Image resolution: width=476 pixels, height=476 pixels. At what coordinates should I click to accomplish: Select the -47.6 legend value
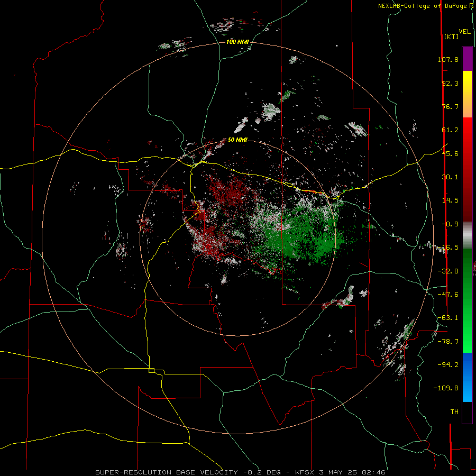click(x=448, y=295)
